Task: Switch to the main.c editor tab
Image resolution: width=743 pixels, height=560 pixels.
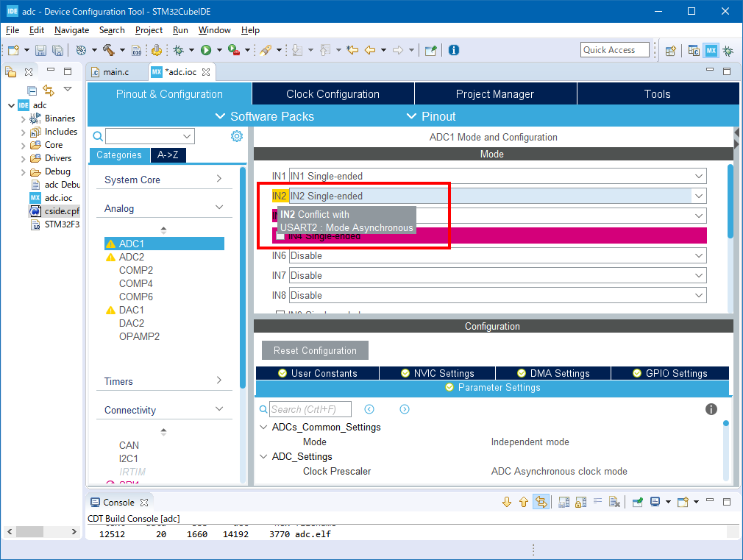Action: point(116,72)
